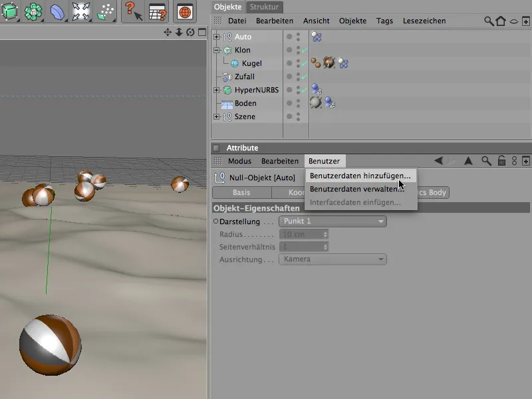Open the Lesezeichen menu in object manager
The image size is (532, 399).
[x=424, y=21]
